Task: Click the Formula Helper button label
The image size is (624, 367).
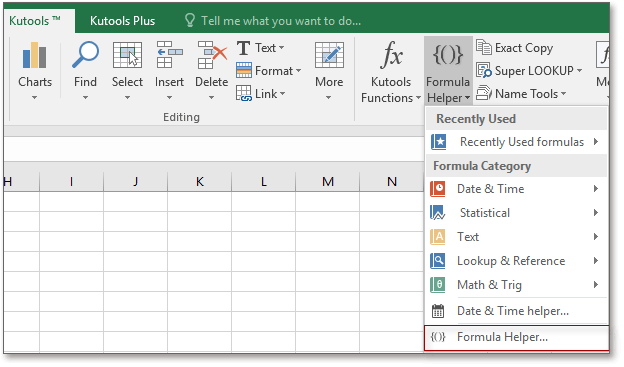Action: (448, 90)
